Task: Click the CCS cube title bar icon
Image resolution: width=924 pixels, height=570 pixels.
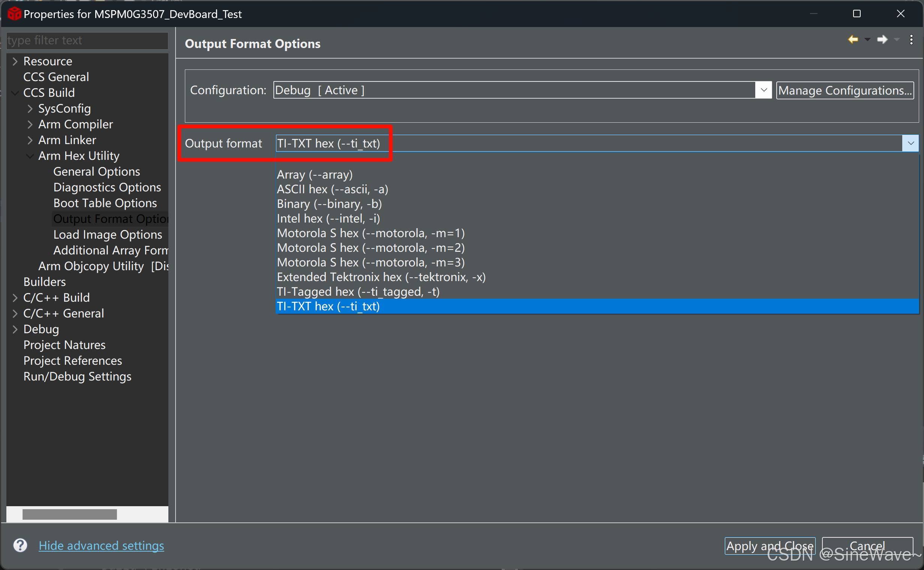Action: coord(14,14)
